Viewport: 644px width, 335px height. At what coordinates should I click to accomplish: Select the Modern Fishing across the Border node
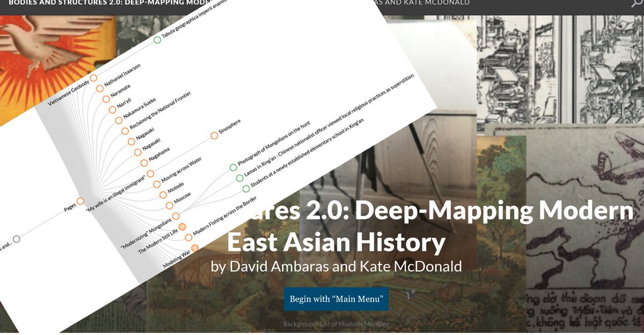tap(188, 237)
